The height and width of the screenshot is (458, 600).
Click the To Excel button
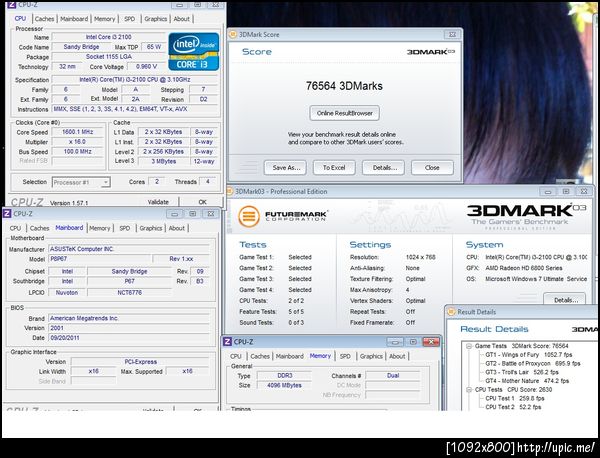pyautogui.click(x=334, y=168)
